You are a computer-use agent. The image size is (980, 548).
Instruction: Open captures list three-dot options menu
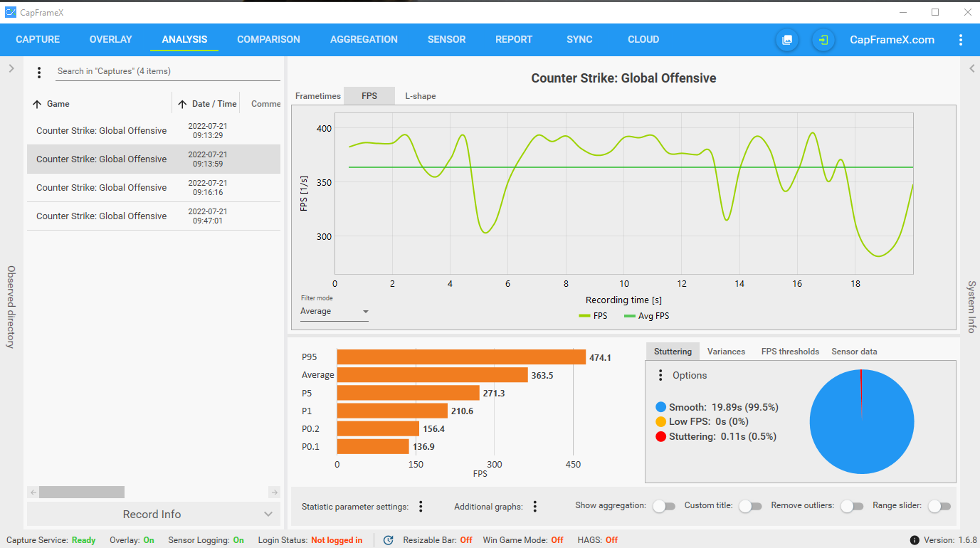[x=39, y=72]
